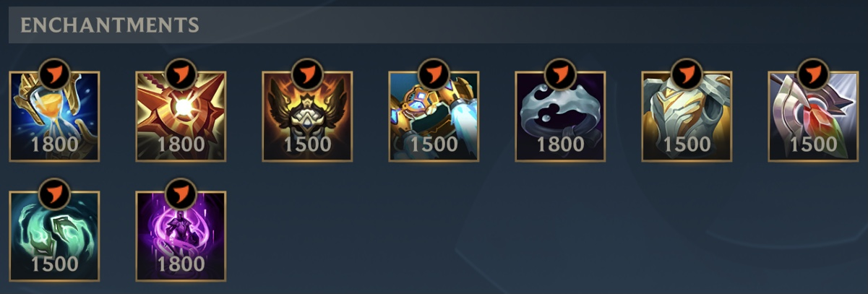The width and height of the screenshot is (868, 294).
Task: Choose the red sunburst shield enchant
Action: (181, 116)
